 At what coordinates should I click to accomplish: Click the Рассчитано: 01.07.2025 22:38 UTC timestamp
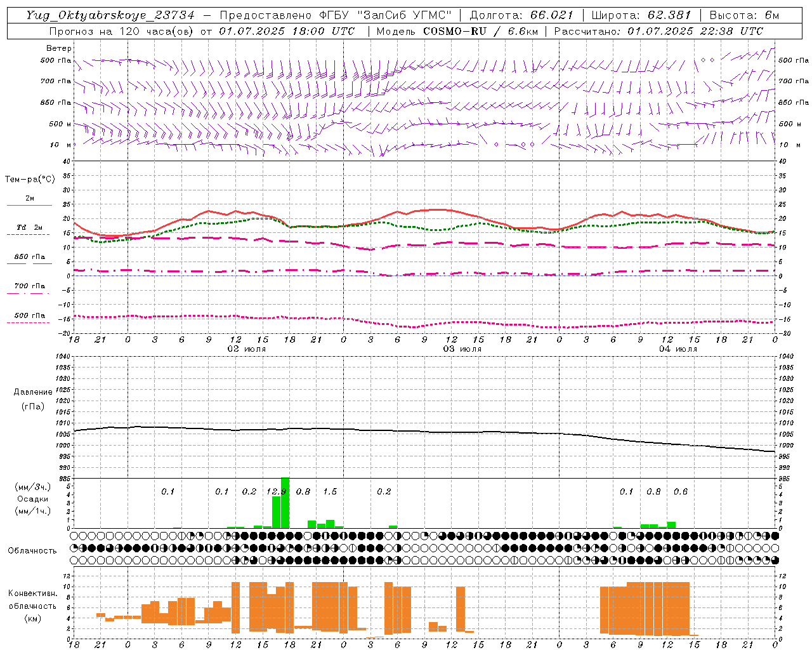point(658,31)
